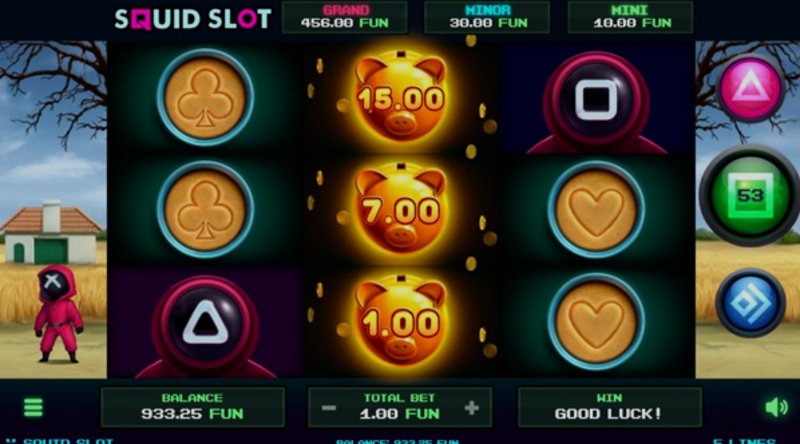Click the square-masked guard symbol
Viewport: 800px width, 444px height.
pos(596,102)
